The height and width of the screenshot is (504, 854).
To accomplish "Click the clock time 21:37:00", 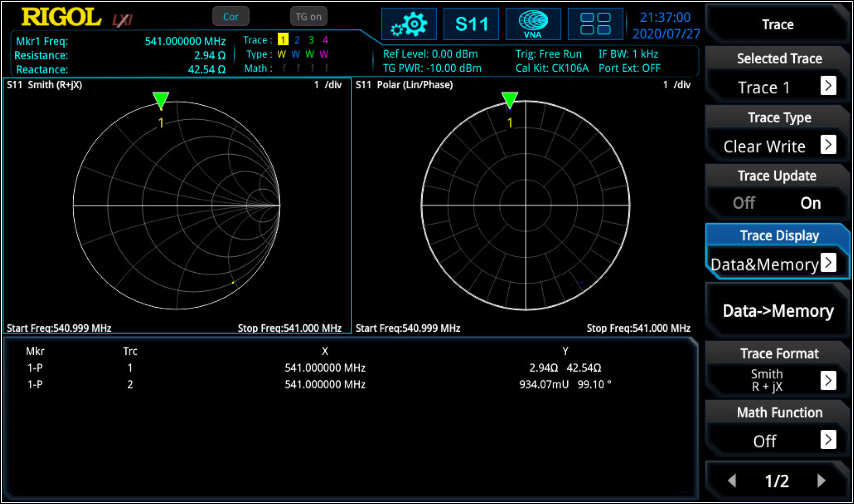I will (665, 17).
